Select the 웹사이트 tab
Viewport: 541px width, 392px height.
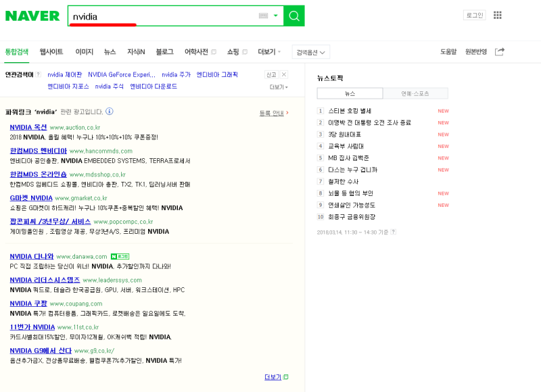51,52
